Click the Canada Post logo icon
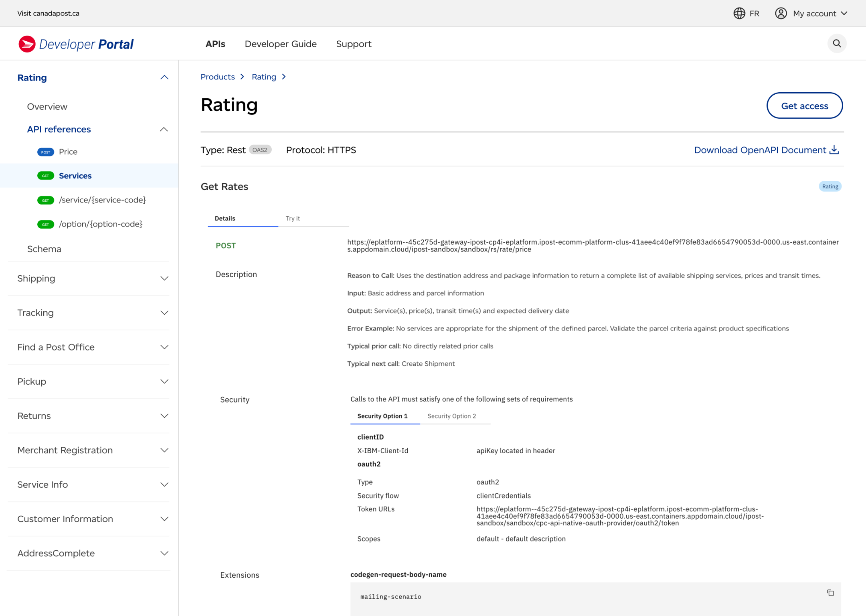 (x=27, y=44)
